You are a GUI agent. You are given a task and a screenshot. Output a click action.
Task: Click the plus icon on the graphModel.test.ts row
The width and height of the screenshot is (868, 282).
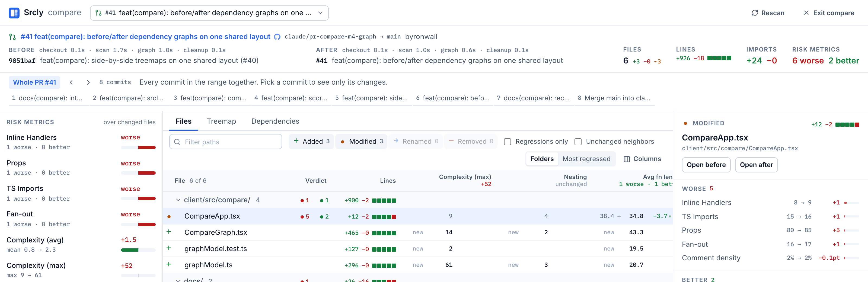click(x=169, y=248)
